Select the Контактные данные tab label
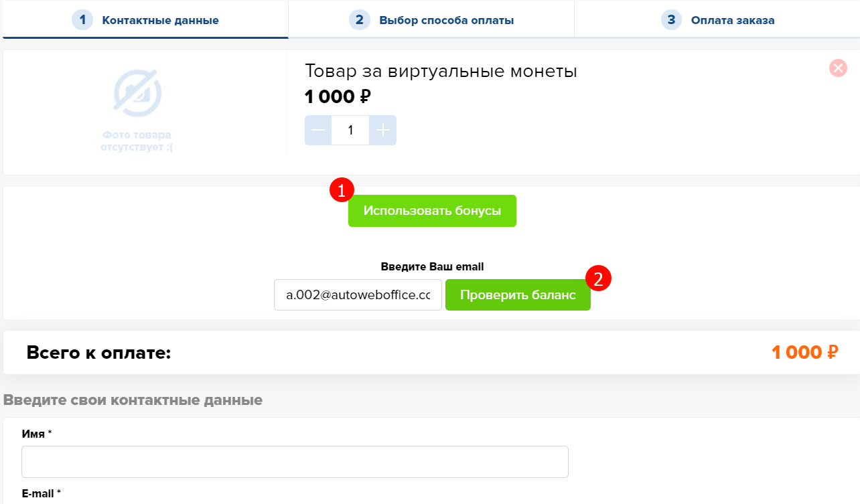The width and height of the screenshot is (860, 504). coord(160,20)
